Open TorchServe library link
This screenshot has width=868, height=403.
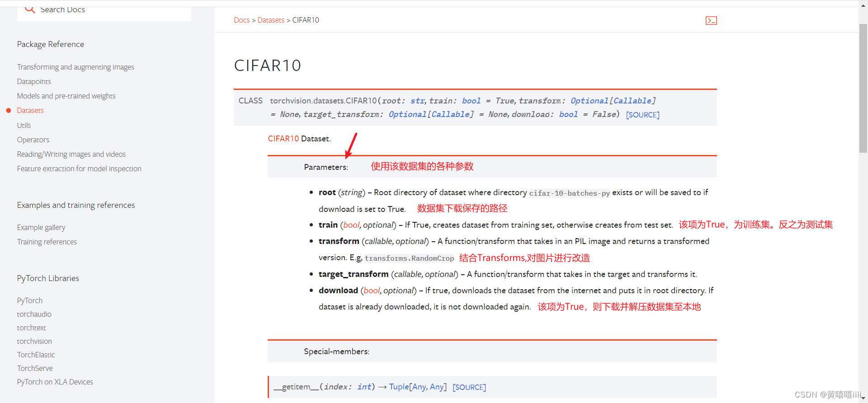pos(35,368)
